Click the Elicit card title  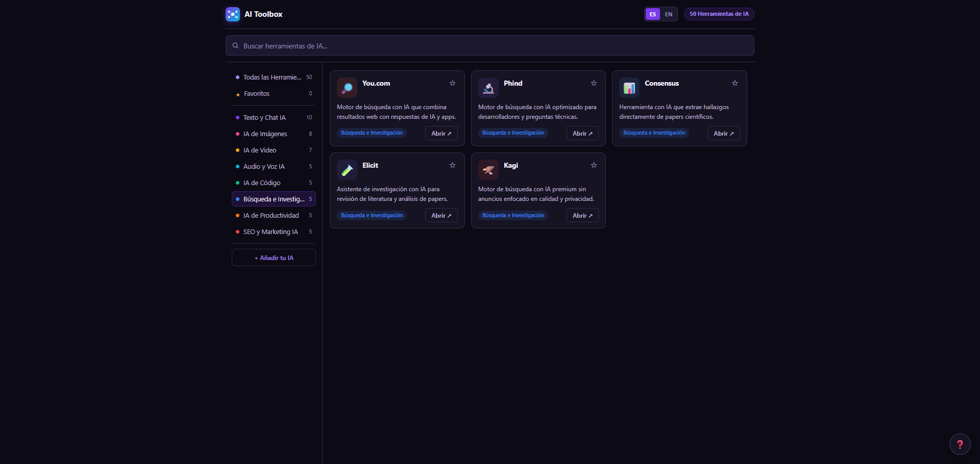[370, 166]
